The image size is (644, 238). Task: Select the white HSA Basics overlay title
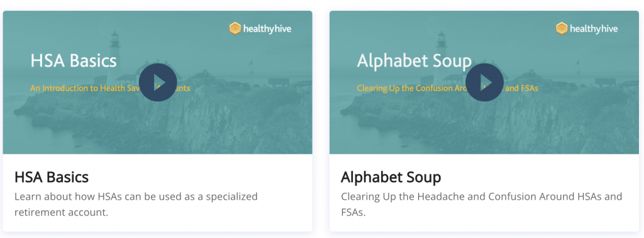[x=74, y=61]
